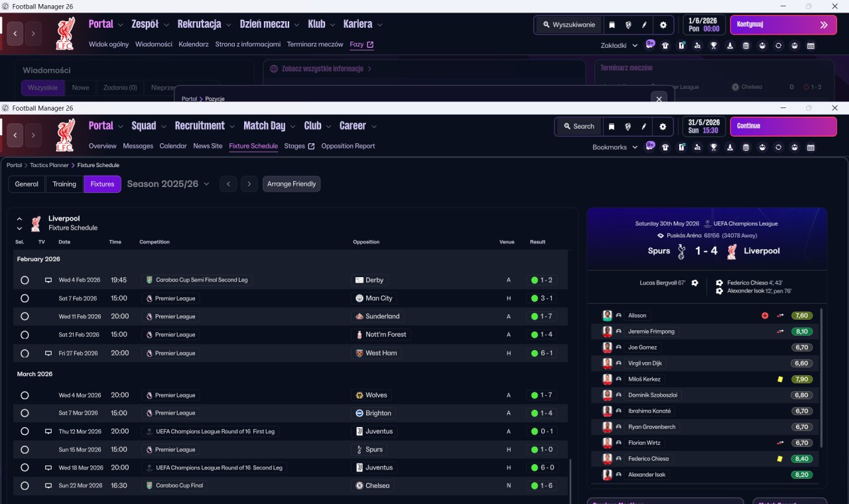849x504 pixels.
Task: Open the scouting magnifier icon beside Bookmarks
Action: click(697, 147)
